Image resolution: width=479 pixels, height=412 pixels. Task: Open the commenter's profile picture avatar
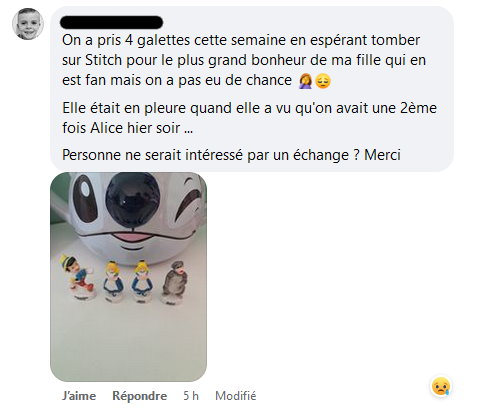28,24
